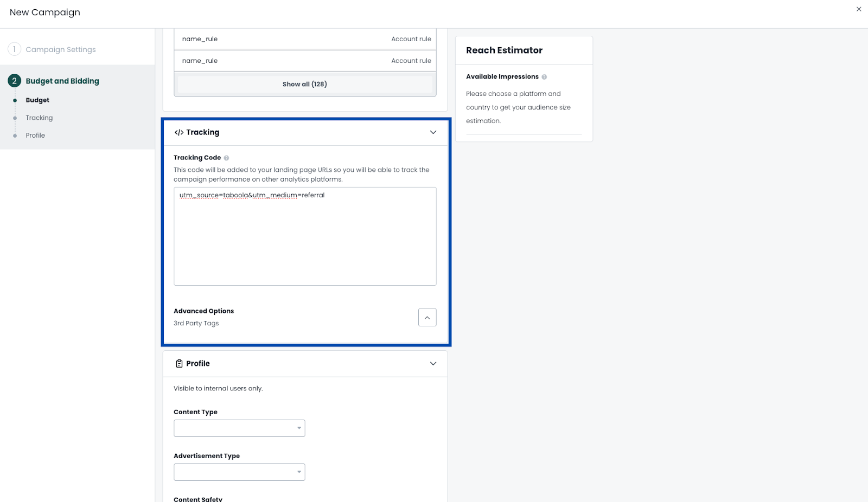Click the Content Type label
The width and height of the screenshot is (868, 502).
[x=195, y=412]
